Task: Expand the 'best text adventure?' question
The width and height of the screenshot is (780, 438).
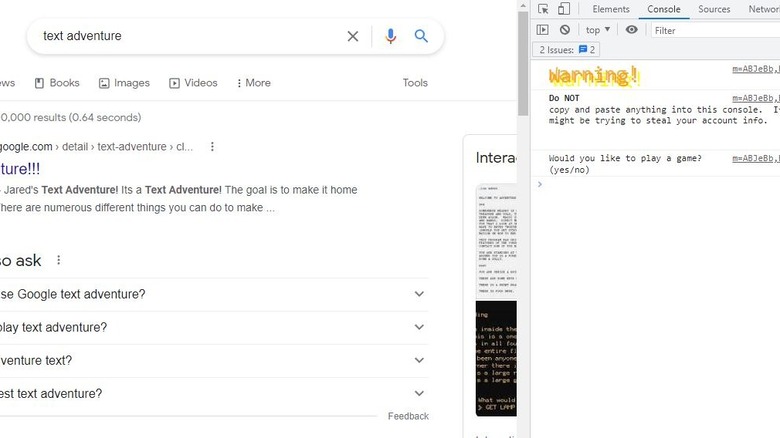Action: 419,393
